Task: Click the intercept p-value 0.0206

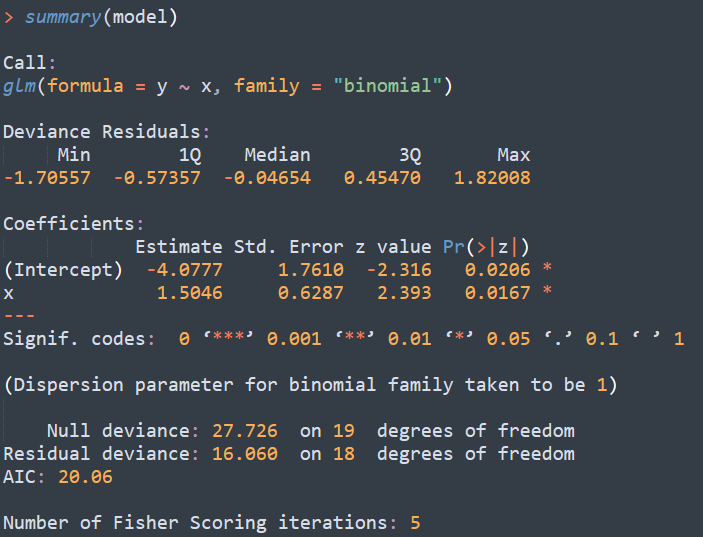Action: click(498, 270)
